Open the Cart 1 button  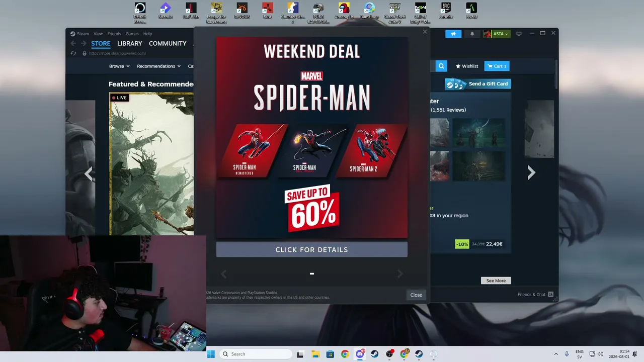pyautogui.click(x=497, y=66)
